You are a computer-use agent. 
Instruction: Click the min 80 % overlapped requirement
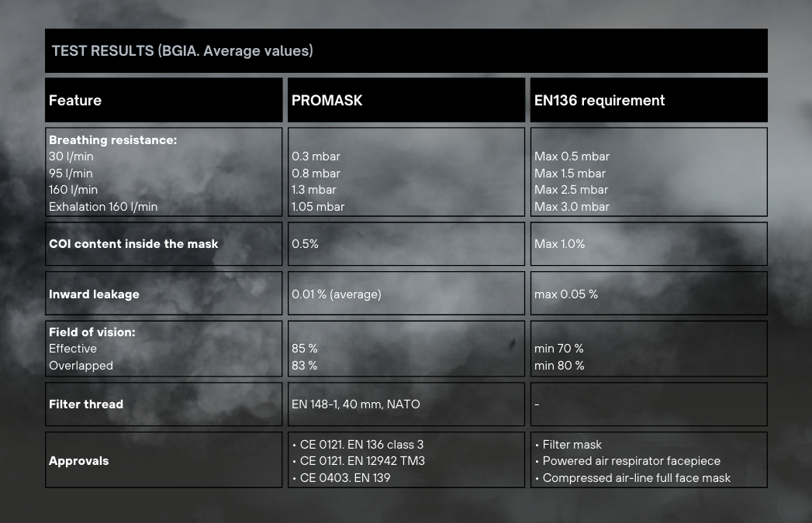tap(558, 366)
